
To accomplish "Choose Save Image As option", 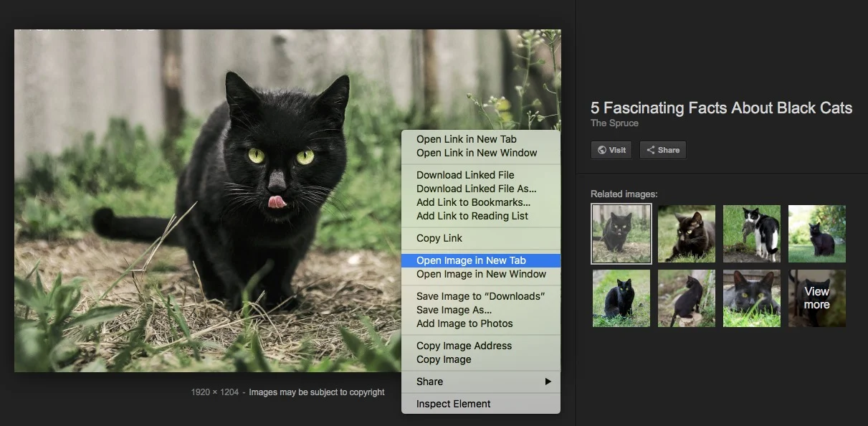I will tap(454, 310).
